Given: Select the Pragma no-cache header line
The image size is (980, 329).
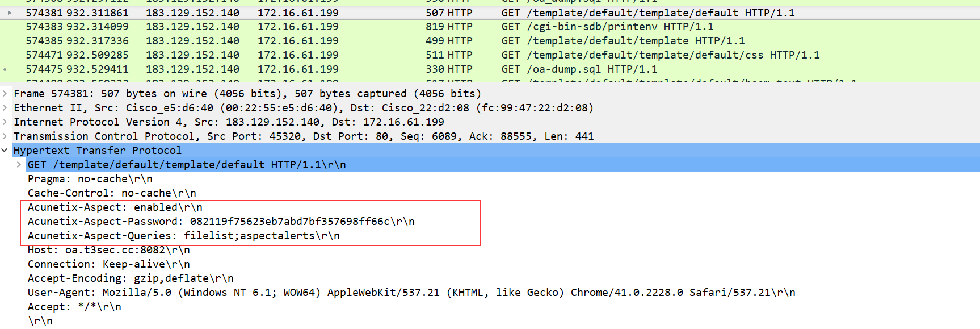Looking at the screenshot, I should tap(90, 179).
